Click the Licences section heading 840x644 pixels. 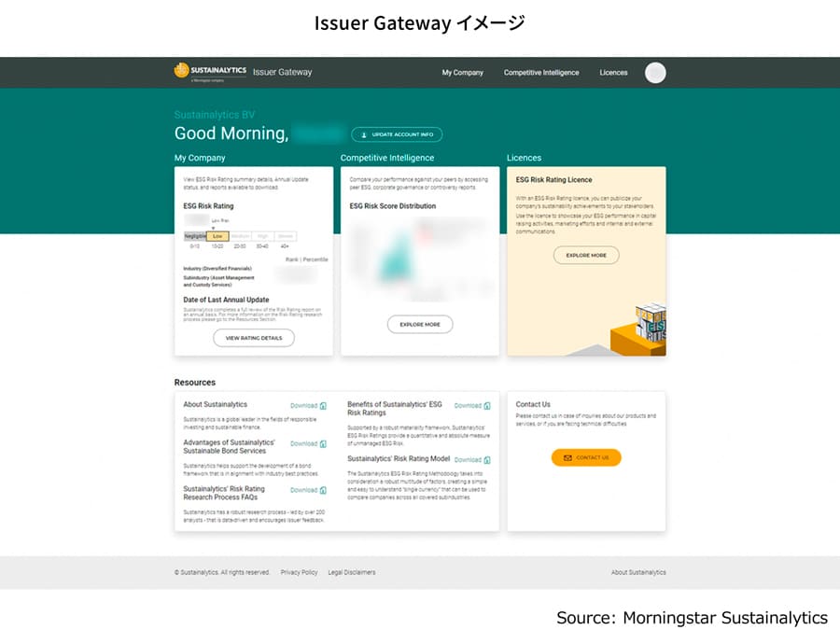pos(524,158)
